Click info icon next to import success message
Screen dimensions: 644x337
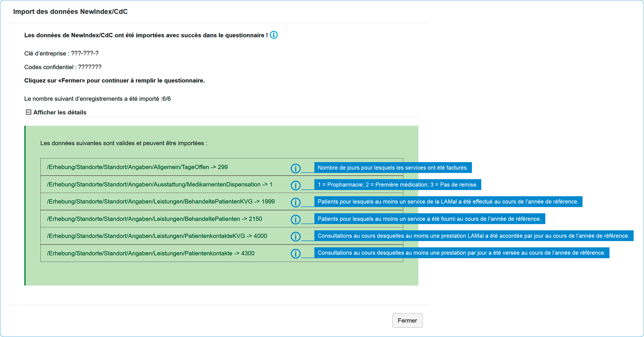pos(274,35)
